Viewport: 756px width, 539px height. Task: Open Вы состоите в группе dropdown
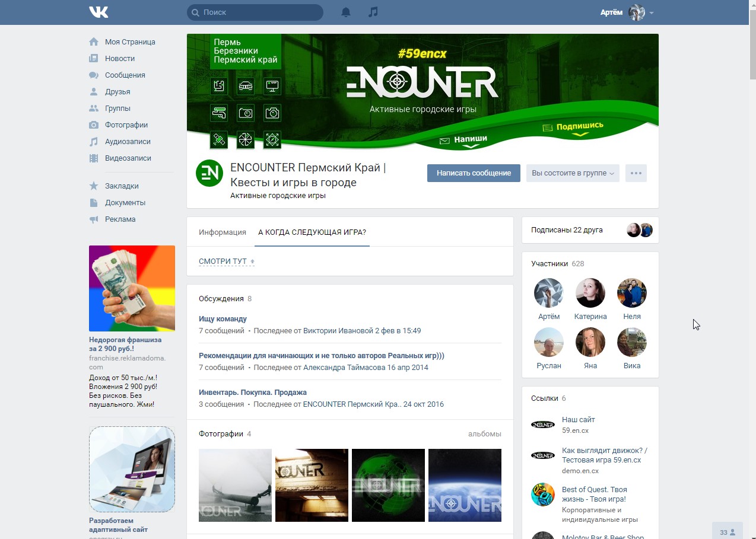point(573,173)
